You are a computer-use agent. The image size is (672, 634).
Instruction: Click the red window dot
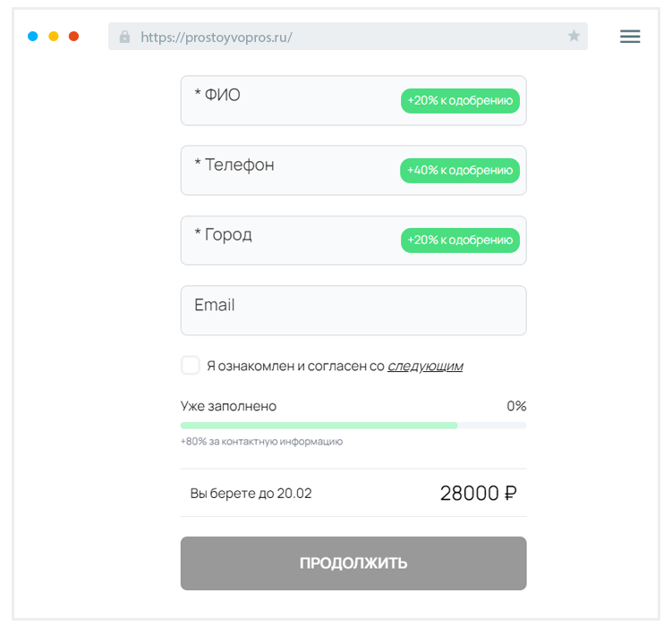coord(74,37)
